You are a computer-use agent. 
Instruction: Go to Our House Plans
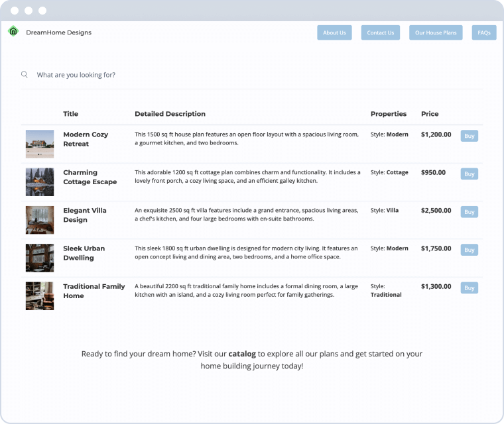(436, 32)
